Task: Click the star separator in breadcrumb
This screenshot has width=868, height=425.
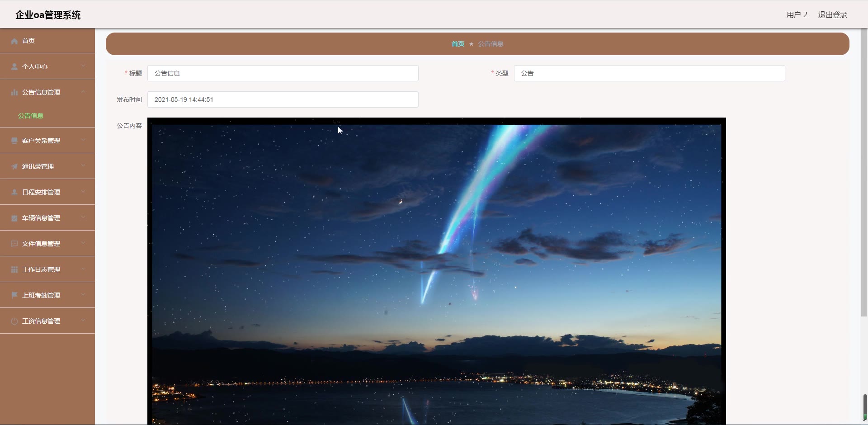Action: [x=471, y=44]
